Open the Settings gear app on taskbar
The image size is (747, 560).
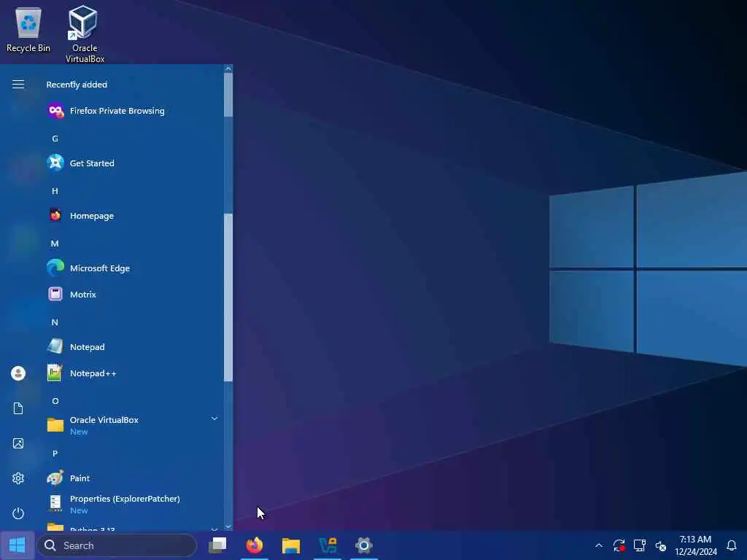[x=364, y=545]
